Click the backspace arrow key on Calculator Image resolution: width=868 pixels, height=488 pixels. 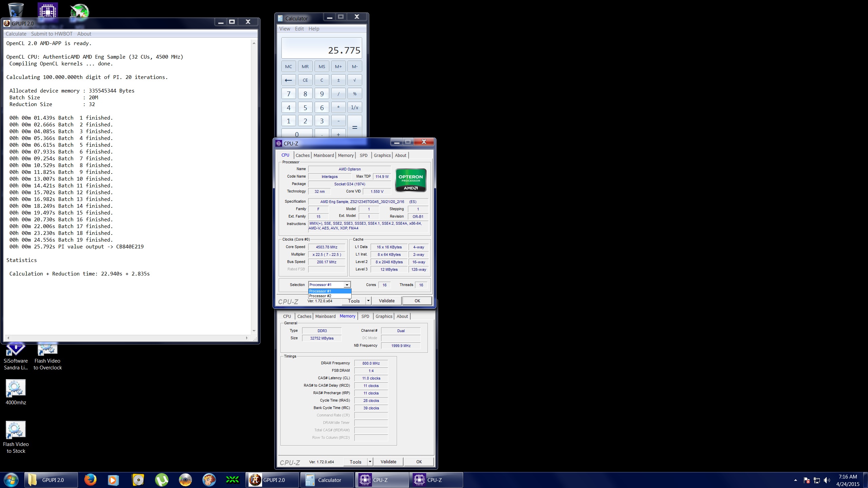click(x=289, y=80)
